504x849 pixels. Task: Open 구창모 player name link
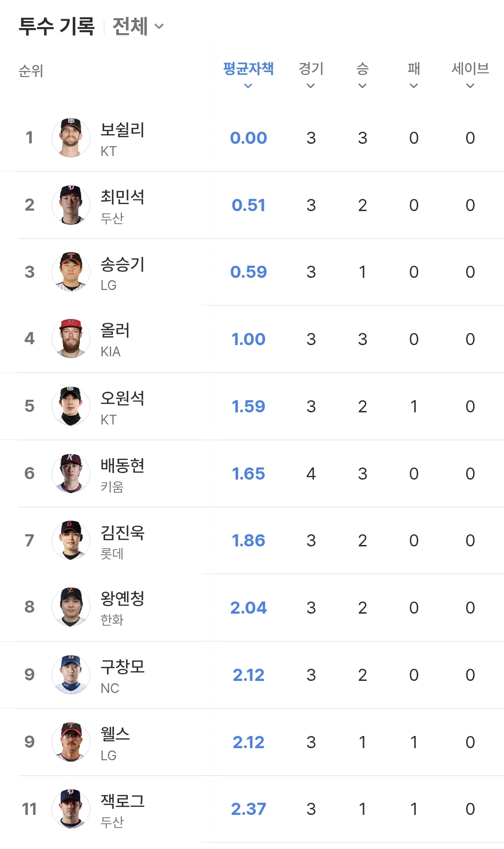(x=123, y=666)
